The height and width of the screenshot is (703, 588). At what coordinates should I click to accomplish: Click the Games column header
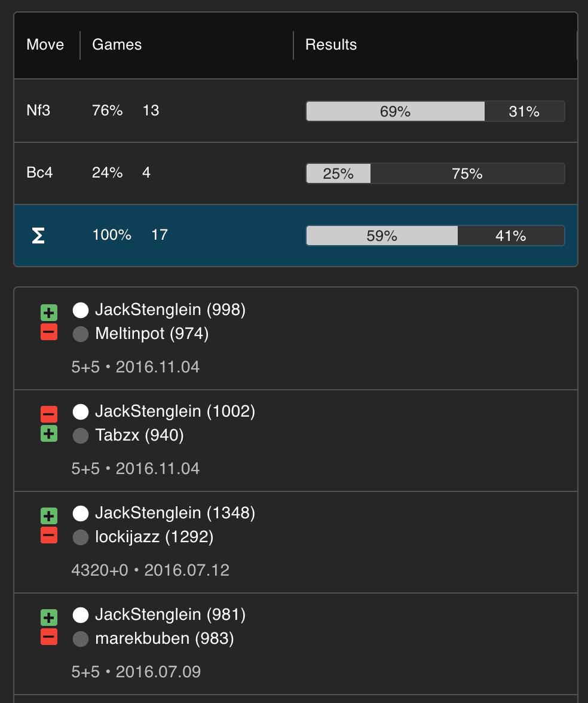click(x=117, y=45)
